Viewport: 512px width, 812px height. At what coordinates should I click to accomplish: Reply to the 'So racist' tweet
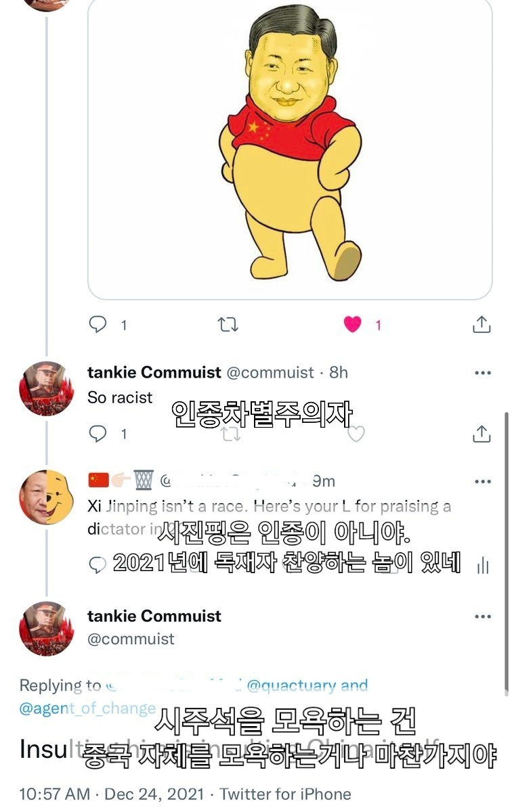point(99,433)
